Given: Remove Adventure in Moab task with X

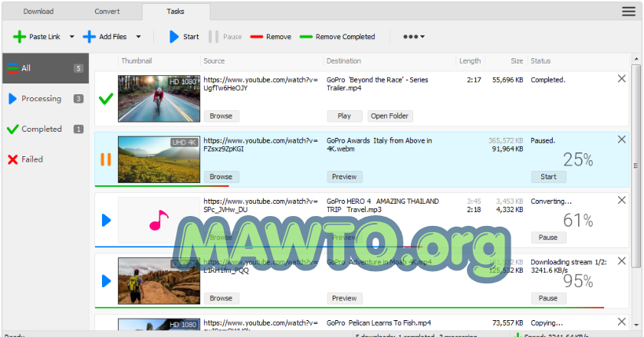Looking at the screenshot, I should 622,261.
